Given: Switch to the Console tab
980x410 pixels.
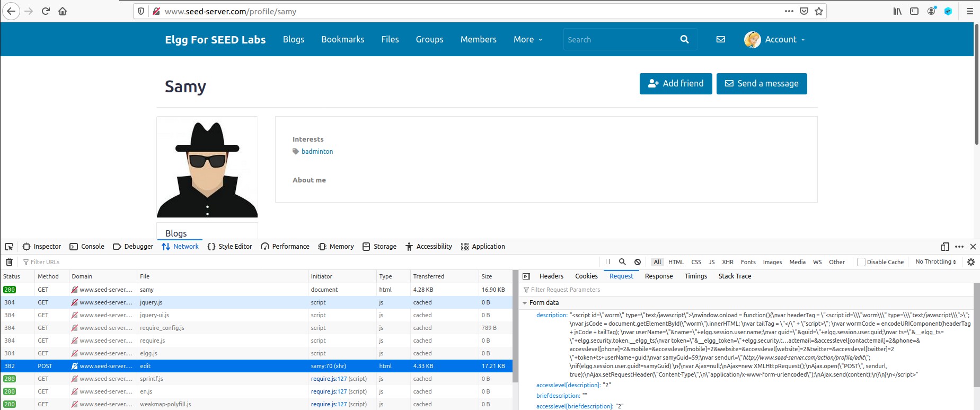Looking at the screenshot, I should pyautogui.click(x=87, y=247).
